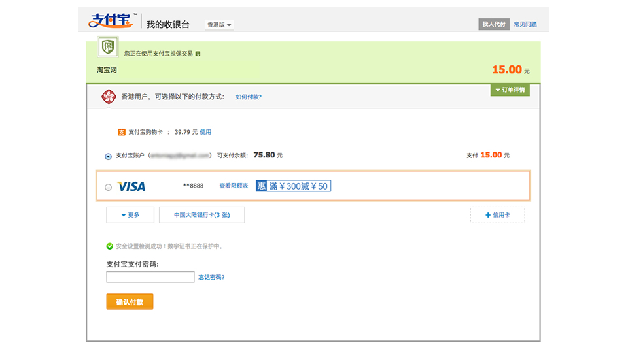The image size is (628, 364).
Task: Click the VISA card logo
Action: coord(131,186)
